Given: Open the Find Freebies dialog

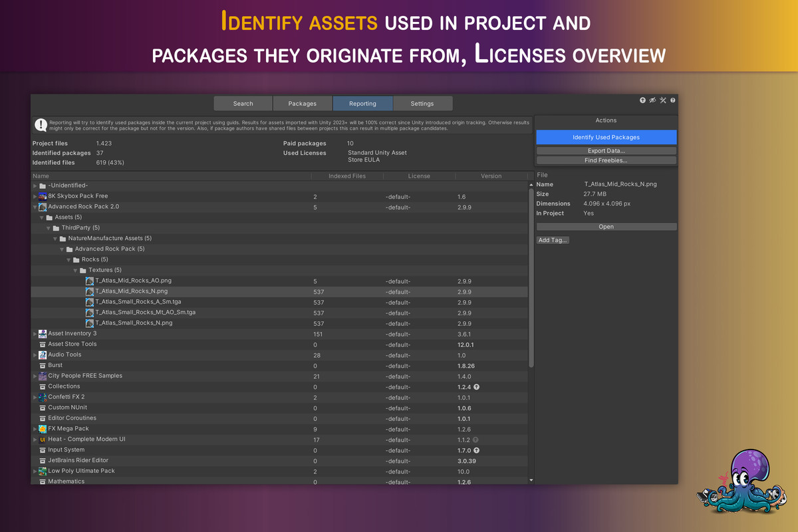Looking at the screenshot, I should pos(606,160).
